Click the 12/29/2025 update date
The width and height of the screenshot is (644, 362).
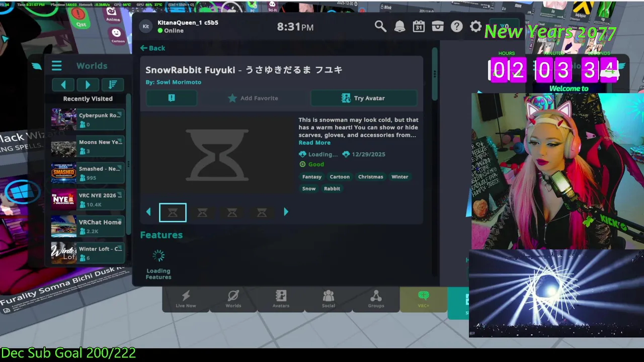tap(364, 154)
